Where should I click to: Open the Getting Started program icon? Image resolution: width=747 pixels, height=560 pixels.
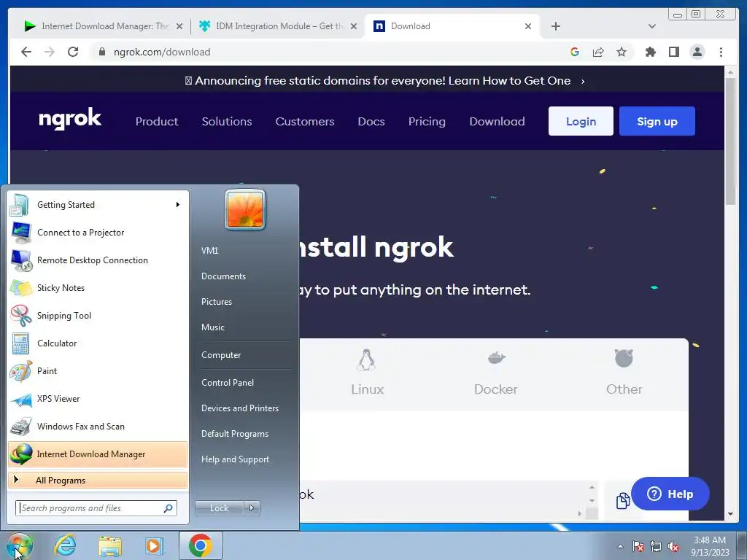click(20, 205)
